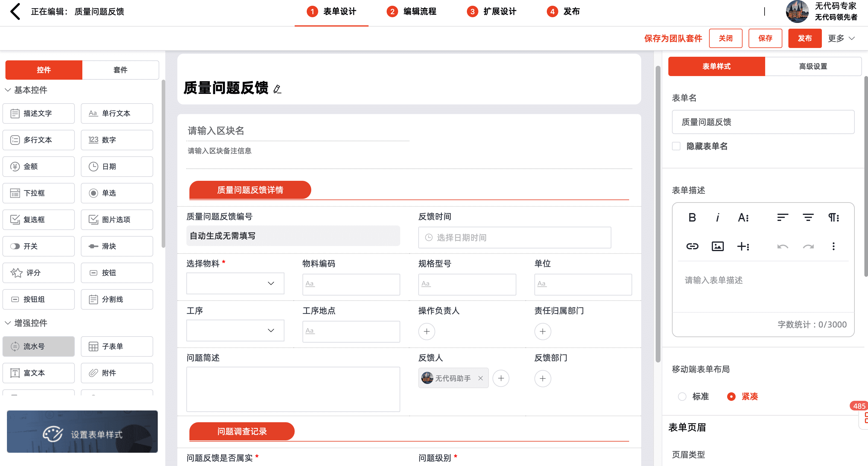
Task: Click the 保存为团队套件 link
Action: 673,38
